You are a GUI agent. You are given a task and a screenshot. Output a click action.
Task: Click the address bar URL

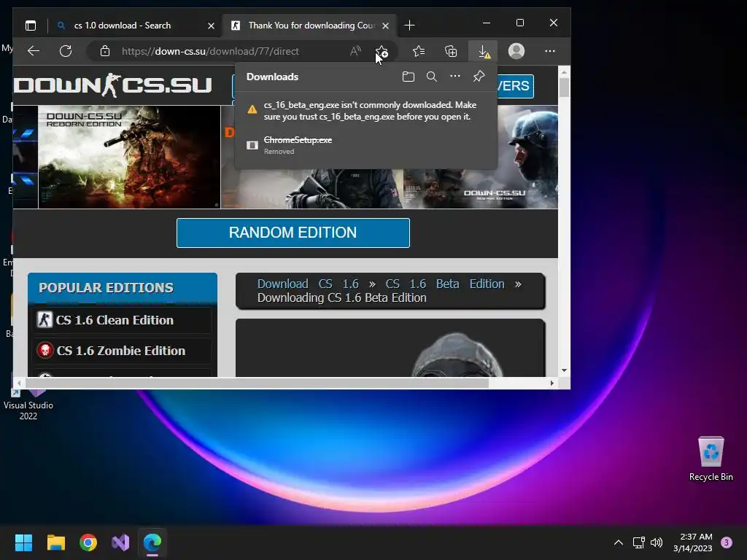pos(211,51)
